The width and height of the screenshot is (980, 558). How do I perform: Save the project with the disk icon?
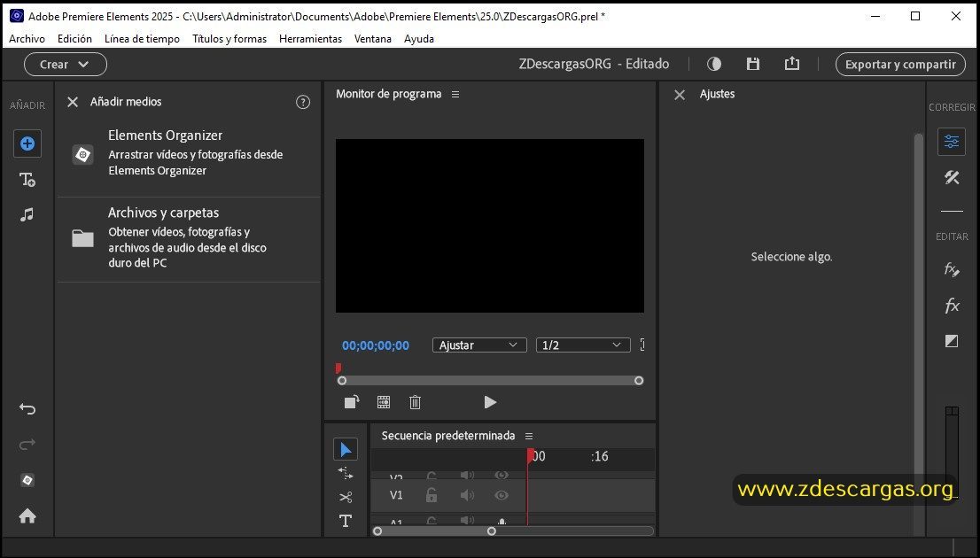[753, 64]
